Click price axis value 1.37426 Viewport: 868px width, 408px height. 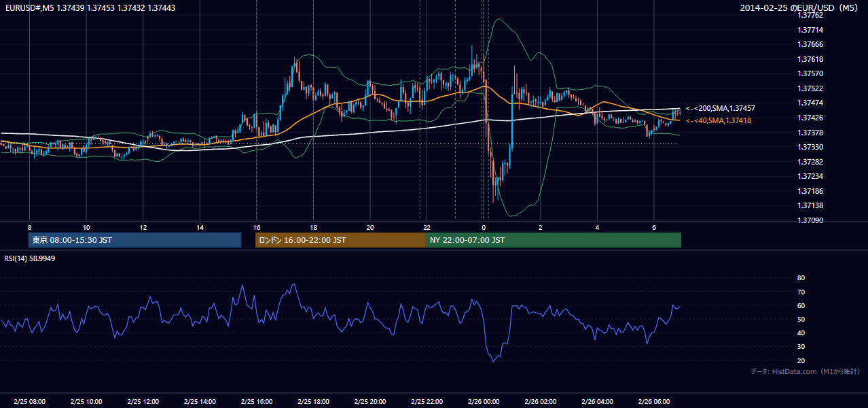pos(810,118)
